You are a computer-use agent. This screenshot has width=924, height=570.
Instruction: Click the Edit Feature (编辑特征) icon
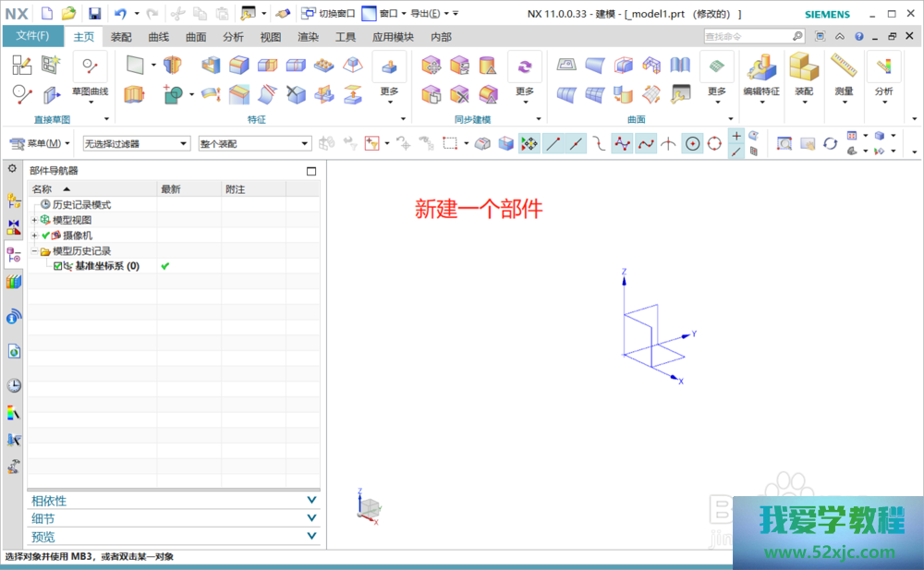click(761, 69)
